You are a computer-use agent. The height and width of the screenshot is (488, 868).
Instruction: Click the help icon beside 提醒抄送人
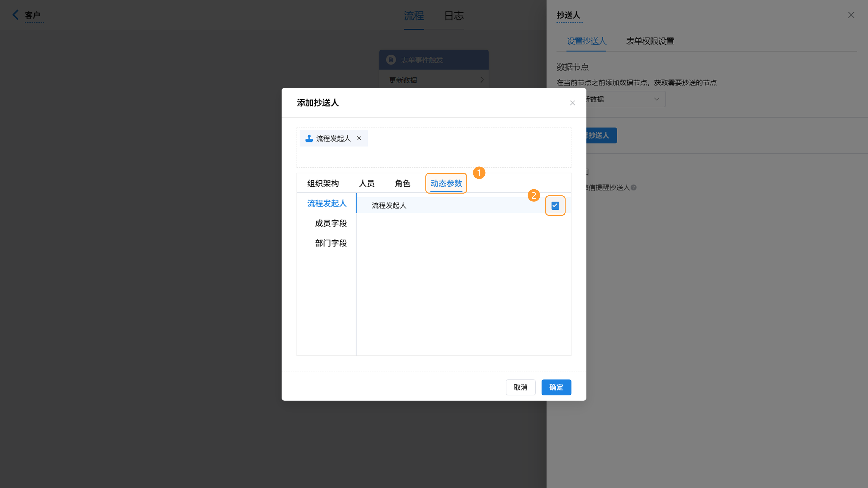pos(633,187)
